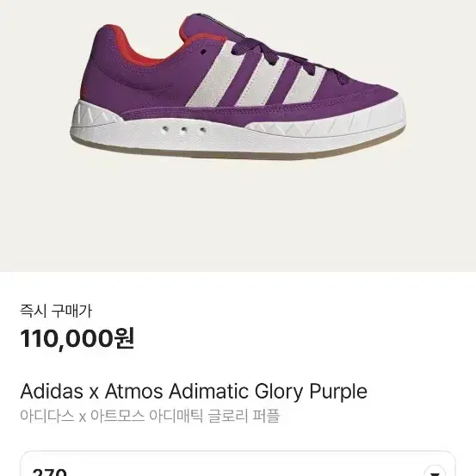Click the 270 size value text

click(49, 472)
